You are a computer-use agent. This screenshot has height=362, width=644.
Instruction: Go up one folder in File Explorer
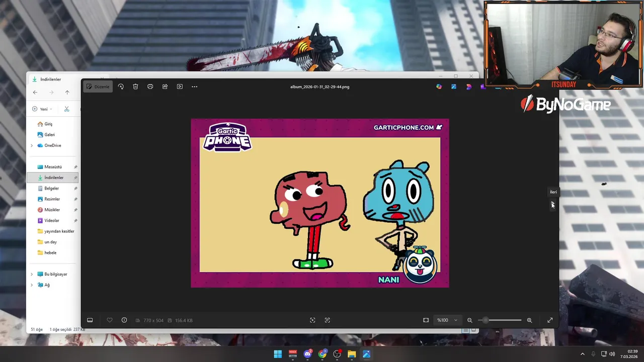tap(67, 93)
